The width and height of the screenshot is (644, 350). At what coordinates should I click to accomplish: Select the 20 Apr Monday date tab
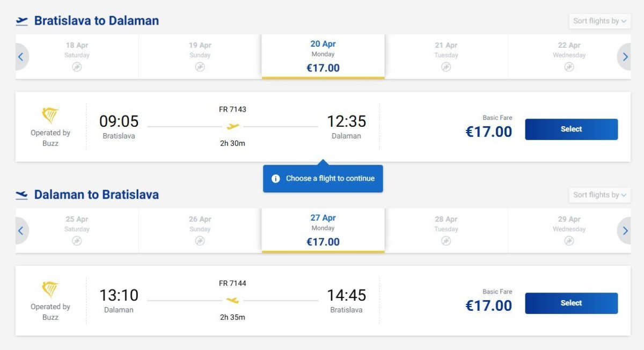[323, 56]
